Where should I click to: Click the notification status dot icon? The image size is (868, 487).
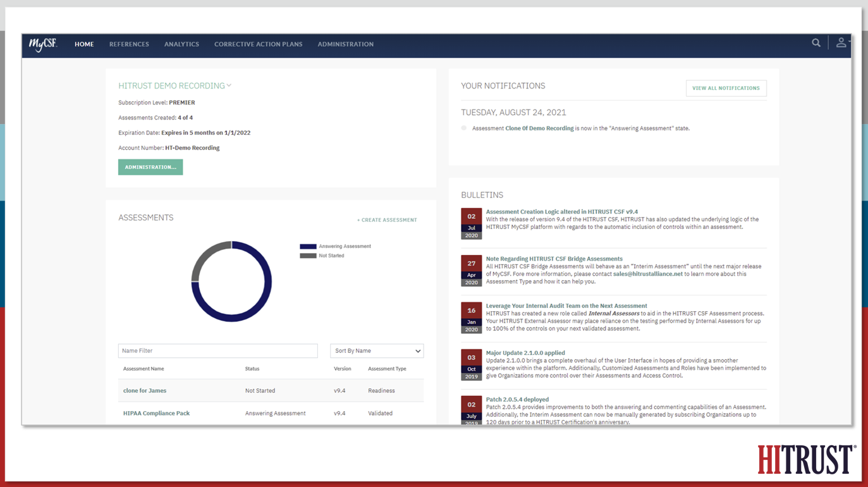point(463,128)
